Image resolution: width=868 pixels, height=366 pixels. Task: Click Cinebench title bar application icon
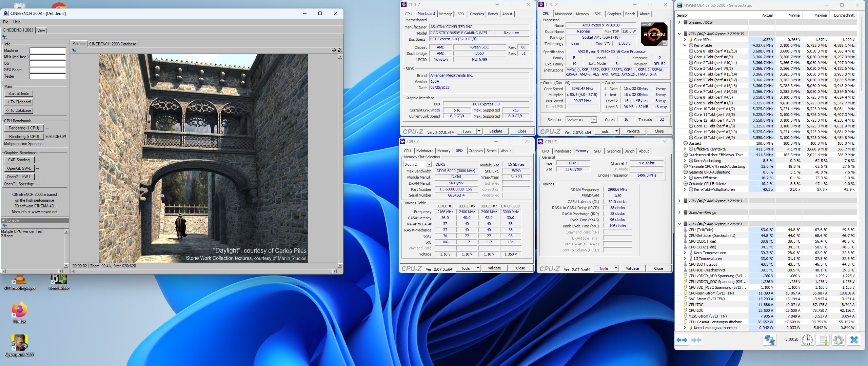coord(5,13)
